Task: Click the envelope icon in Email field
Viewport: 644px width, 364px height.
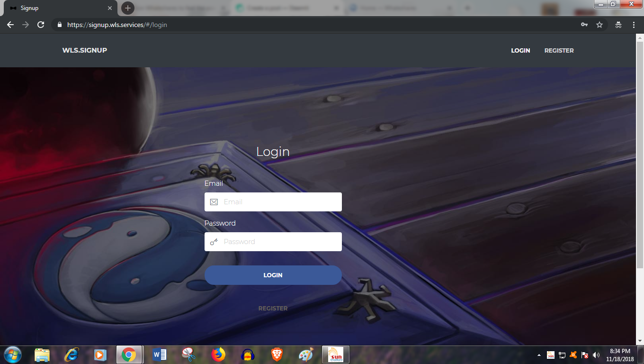Action: point(214,202)
